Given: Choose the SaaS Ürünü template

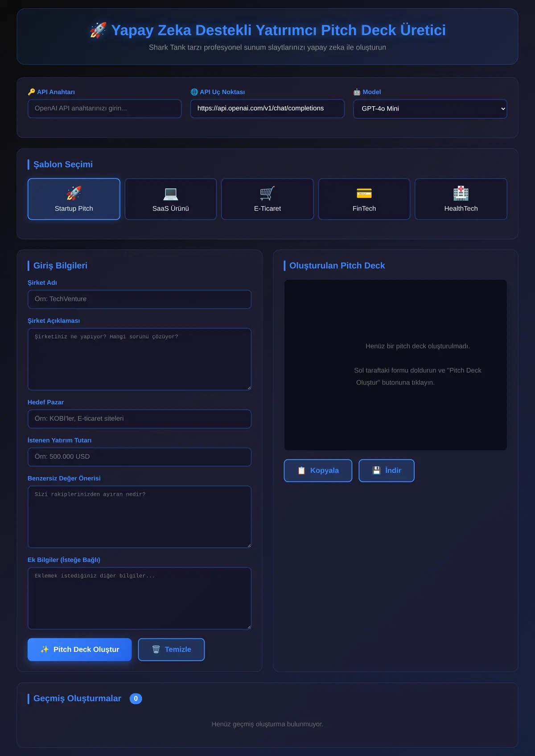Looking at the screenshot, I should pos(171,199).
